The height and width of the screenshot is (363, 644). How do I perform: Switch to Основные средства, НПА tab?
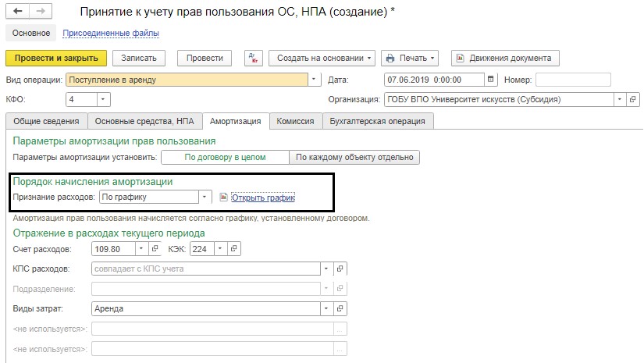pyautogui.click(x=144, y=121)
